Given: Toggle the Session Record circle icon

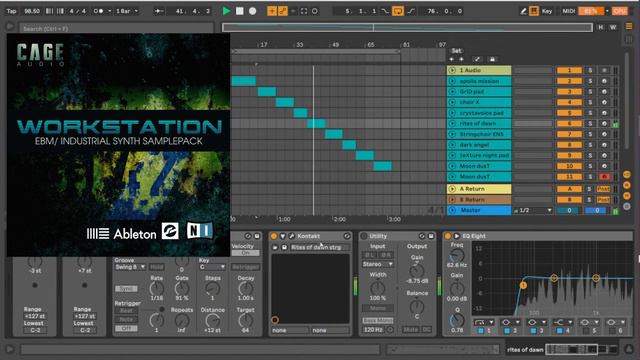Looking at the screenshot, I should [315, 11].
